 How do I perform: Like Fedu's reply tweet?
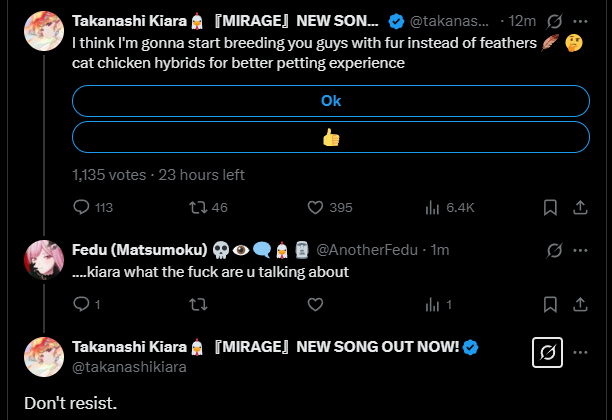pos(315,304)
